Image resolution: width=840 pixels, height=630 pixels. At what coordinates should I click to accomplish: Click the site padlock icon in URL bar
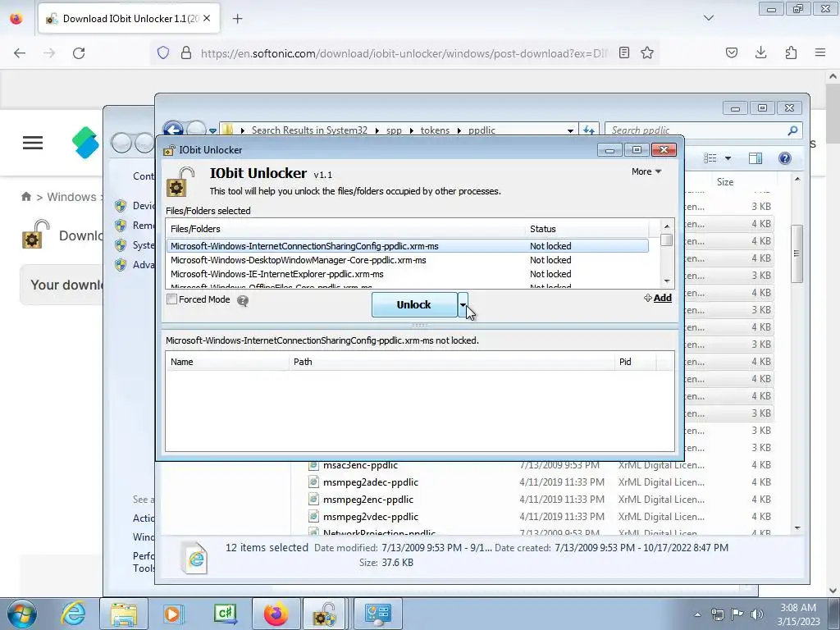point(186,52)
